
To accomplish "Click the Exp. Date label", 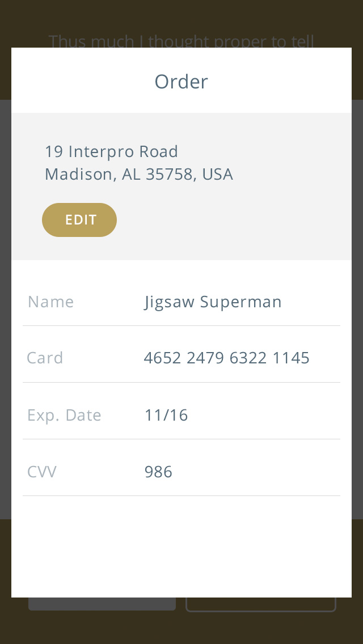I will (64, 415).
